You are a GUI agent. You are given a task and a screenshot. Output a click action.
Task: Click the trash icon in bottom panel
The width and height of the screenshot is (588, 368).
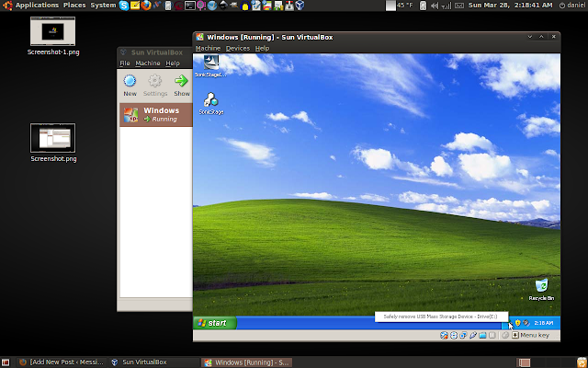582,362
